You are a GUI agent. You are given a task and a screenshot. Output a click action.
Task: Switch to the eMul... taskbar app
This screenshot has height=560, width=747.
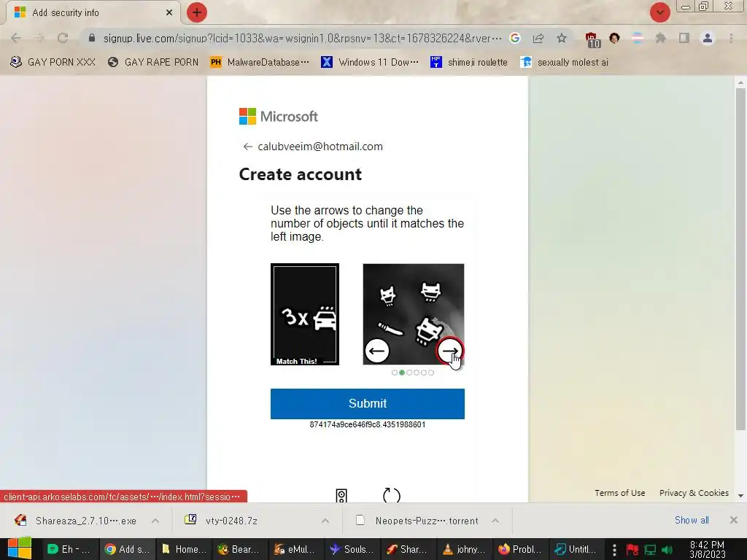(295, 549)
